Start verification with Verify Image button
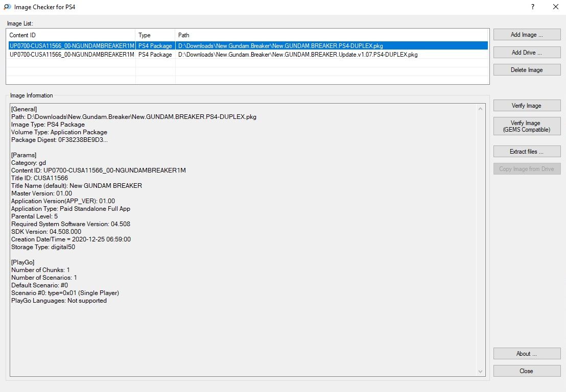The height and width of the screenshot is (392, 566). (x=527, y=105)
